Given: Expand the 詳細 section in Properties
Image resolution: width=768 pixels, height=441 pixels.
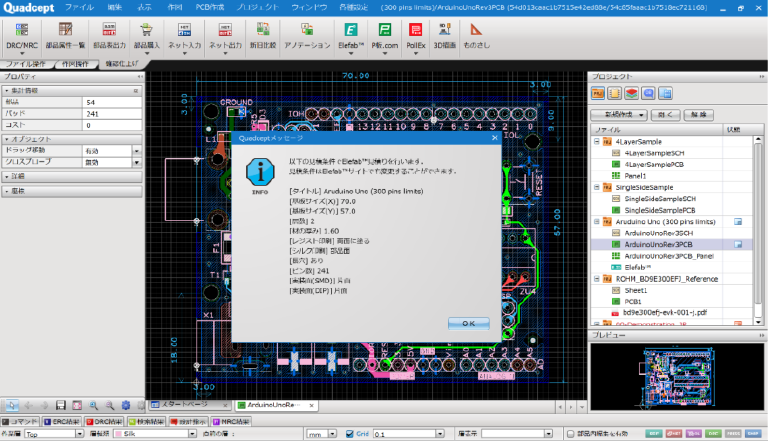Looking at the screenshot, I should (x=72, y=176).
